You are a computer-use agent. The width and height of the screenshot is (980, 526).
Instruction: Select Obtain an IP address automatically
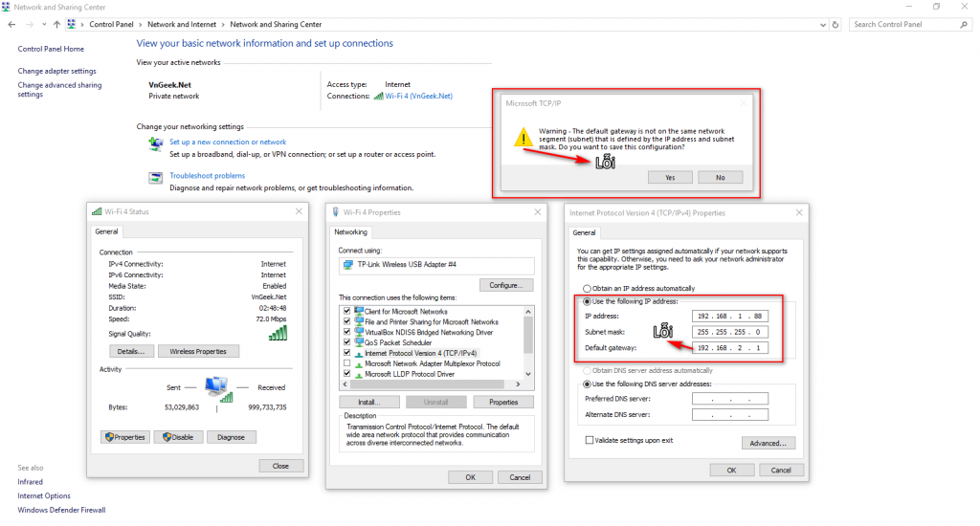[x=587, y=289]
